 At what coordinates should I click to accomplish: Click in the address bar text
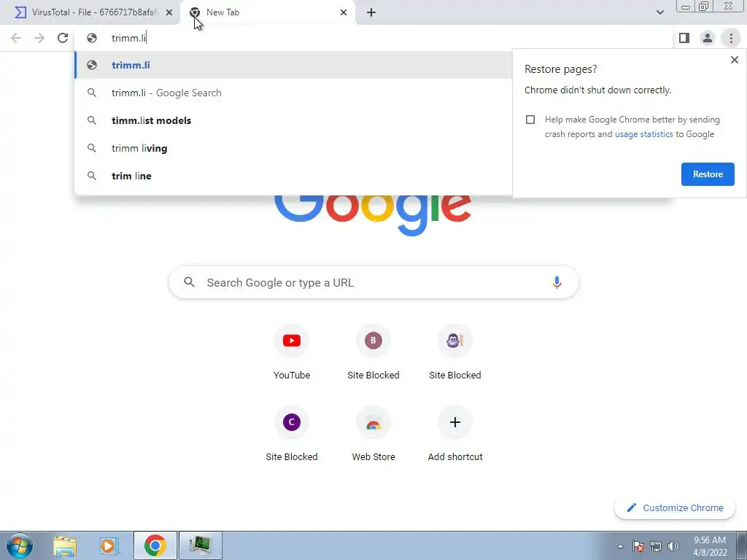[129, 38]
